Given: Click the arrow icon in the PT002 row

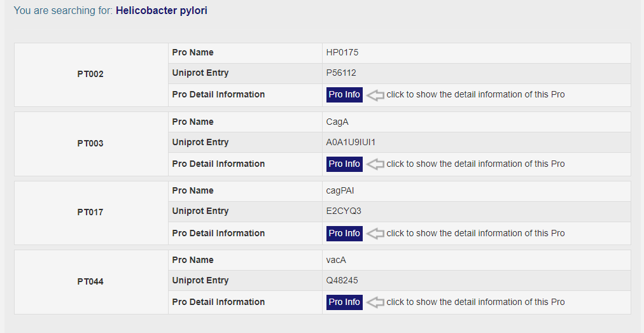Looking at the screenshot, I should click(x=375, y=95).
